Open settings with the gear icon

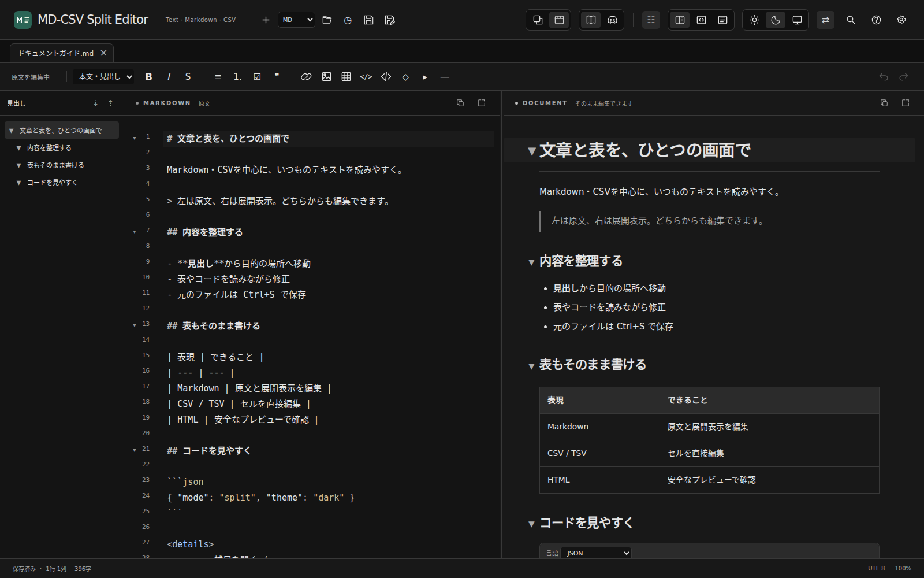tap(901, 20)
